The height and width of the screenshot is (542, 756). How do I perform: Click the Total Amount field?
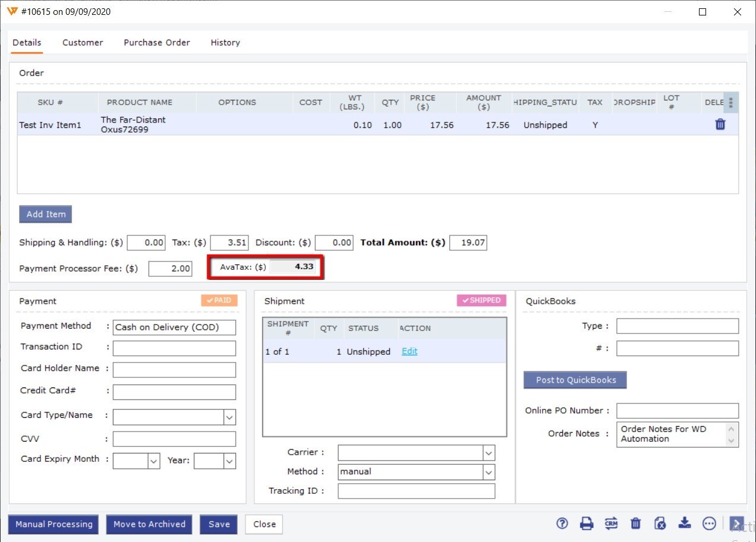pyautogui.click(x=468, y=242)
